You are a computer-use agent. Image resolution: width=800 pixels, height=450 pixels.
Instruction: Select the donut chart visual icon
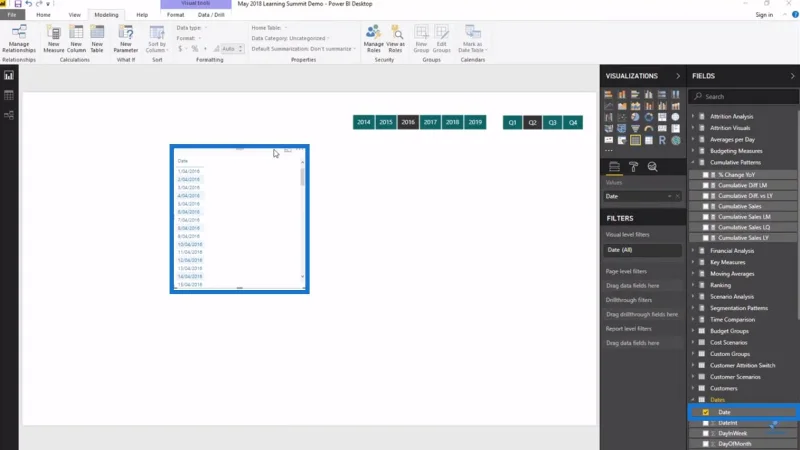648,117
